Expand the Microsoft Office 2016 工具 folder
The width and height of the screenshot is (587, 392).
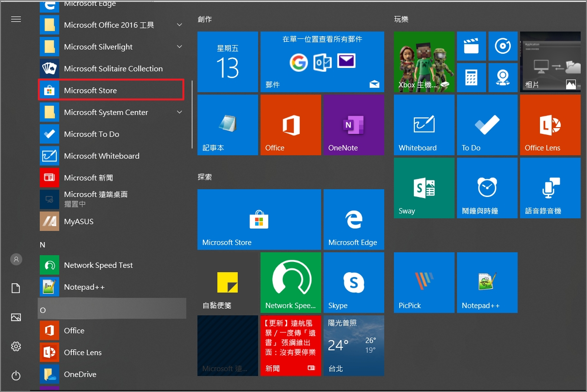pos(112,25)
